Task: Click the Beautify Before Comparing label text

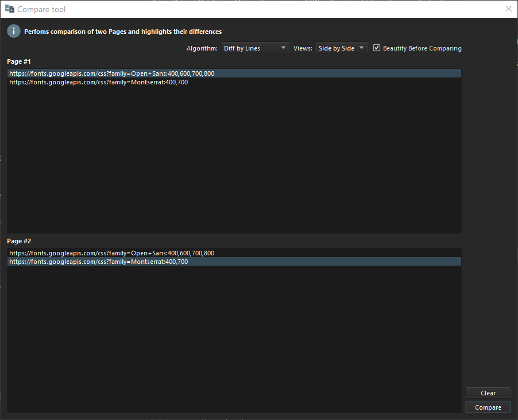Action: [422, 48]
